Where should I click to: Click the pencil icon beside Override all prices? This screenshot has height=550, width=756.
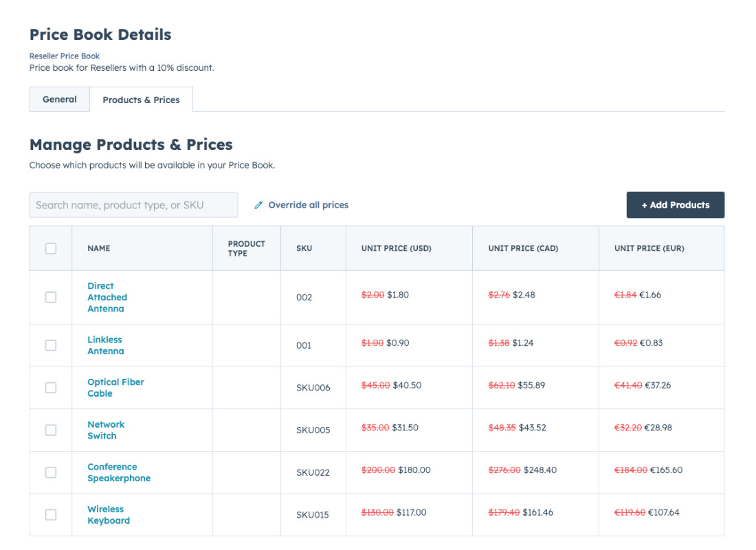(258, 205)
